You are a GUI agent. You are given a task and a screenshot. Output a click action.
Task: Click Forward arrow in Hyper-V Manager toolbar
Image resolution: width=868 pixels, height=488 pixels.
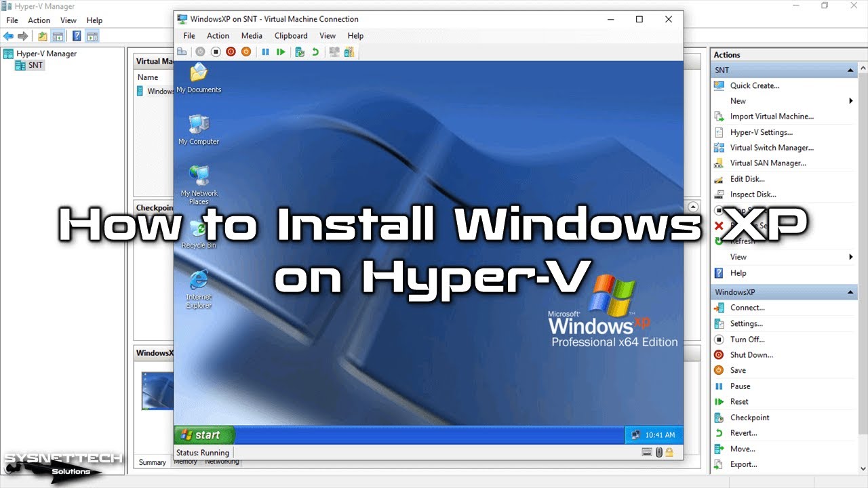pos(23,36)
